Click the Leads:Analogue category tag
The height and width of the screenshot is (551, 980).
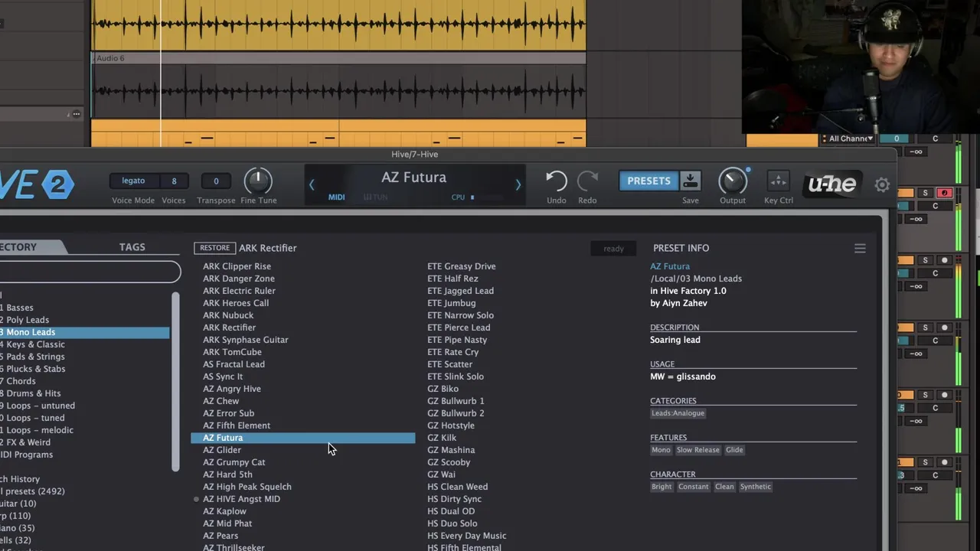point(678,413)
